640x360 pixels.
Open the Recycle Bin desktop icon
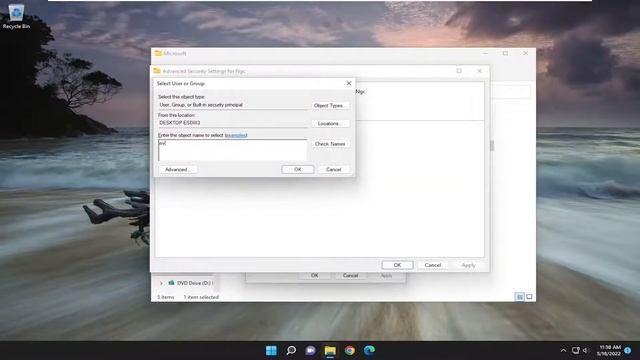(x=16, y=16)
